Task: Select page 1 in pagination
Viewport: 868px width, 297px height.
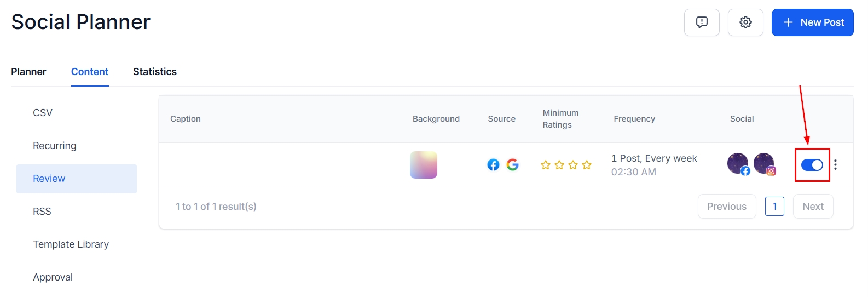Action: [x=774, y=207]
